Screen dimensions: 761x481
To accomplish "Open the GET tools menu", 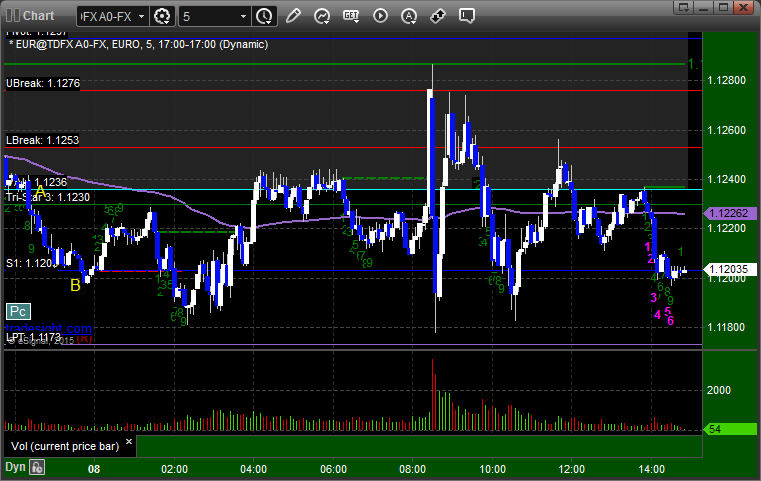I will click(x=351, y=16).
